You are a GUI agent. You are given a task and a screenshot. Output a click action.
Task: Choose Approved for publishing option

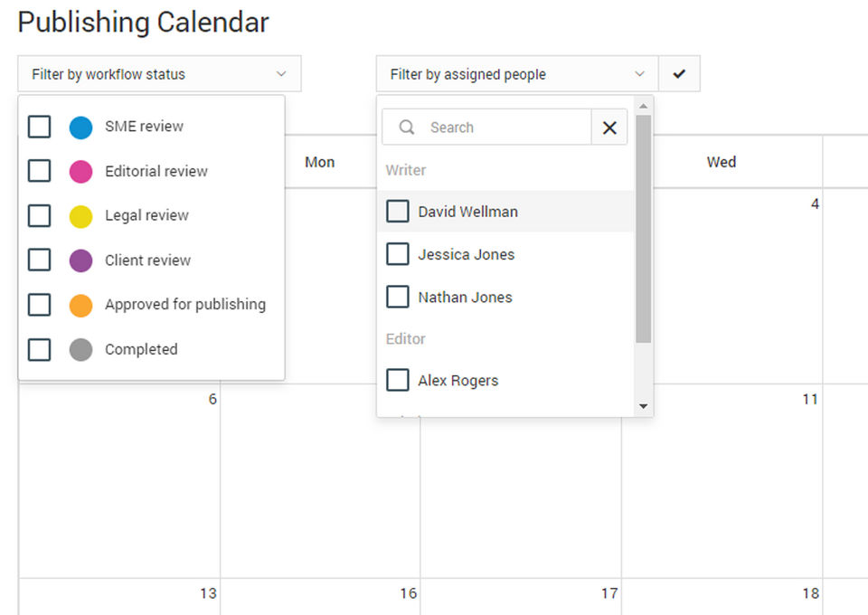[x=184, y=305]
